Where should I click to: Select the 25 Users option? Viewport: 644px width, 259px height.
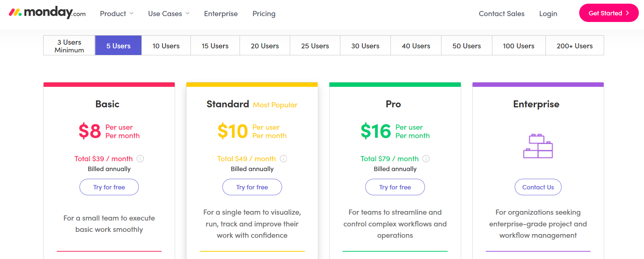315,45
